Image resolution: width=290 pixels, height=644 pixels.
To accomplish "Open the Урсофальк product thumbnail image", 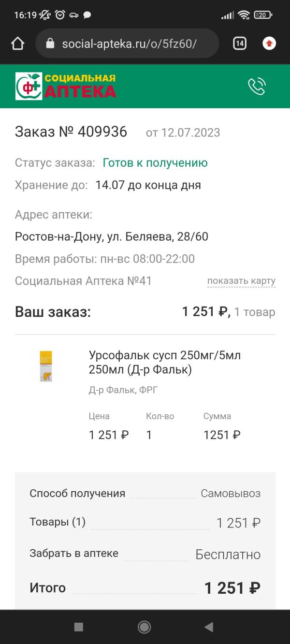I will (46, 366).
